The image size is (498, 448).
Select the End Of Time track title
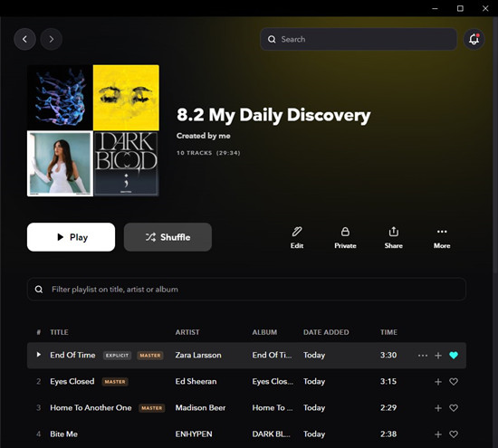72,355
